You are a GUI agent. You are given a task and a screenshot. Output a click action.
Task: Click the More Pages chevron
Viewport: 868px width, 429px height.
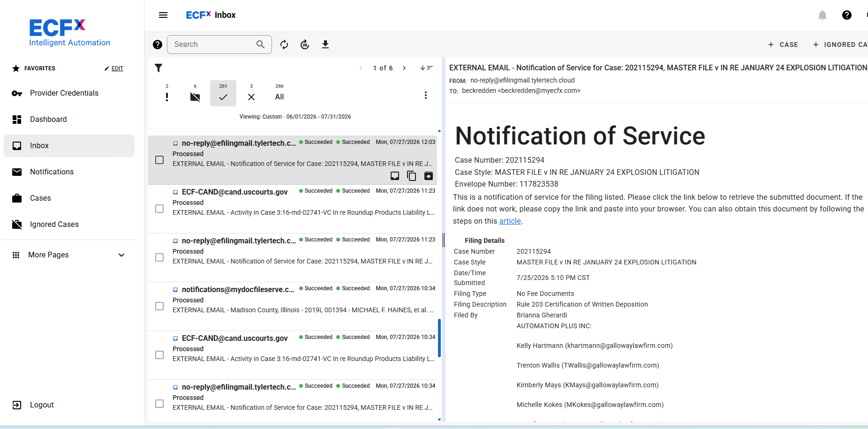point(121,255)
